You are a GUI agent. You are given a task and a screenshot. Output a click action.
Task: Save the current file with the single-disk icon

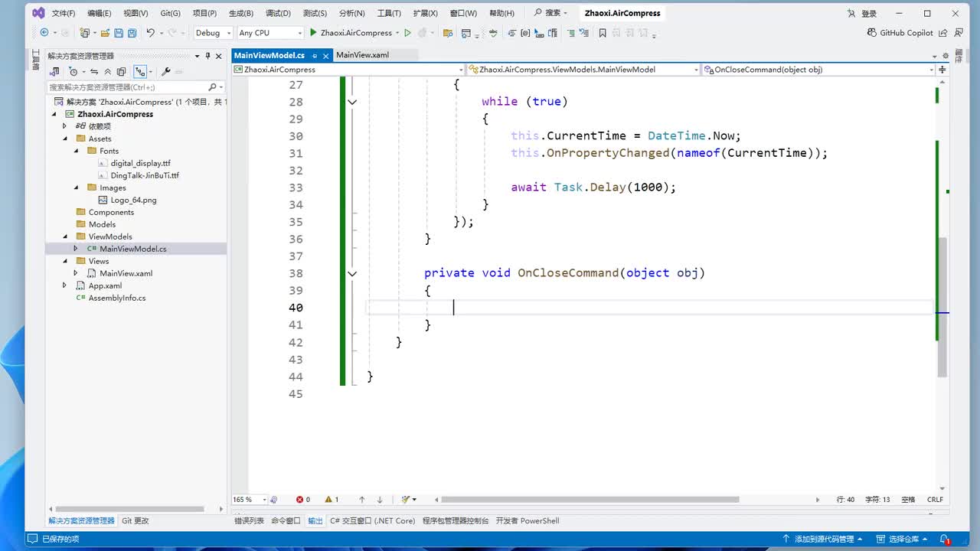point(119,33)
